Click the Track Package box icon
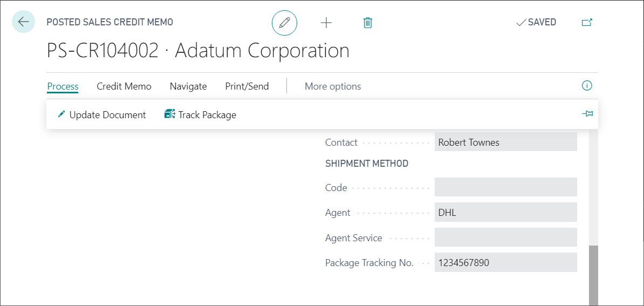Screen dimensions: 644x306 (170, 114)
